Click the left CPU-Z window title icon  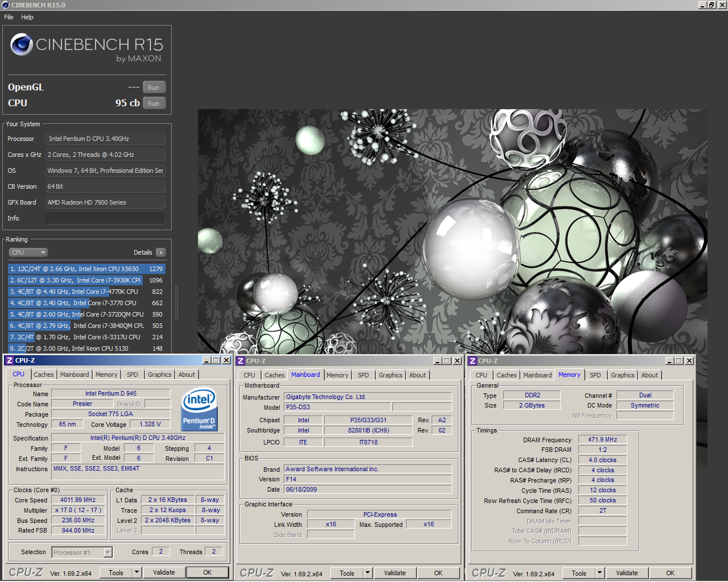pos(9,360)
